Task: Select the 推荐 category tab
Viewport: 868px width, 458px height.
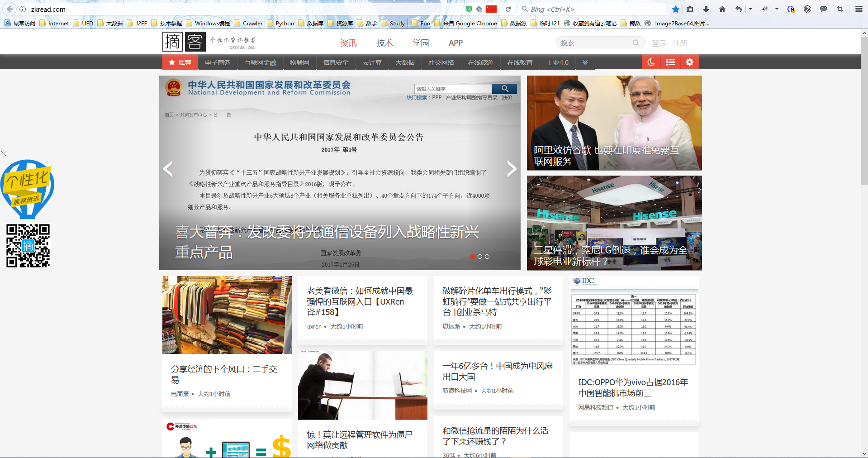Action: (x=180, y=62)
